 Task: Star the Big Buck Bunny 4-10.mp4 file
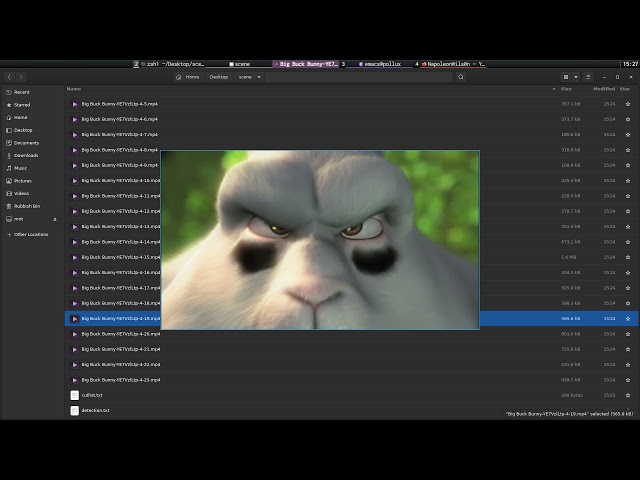pos(628,180)
